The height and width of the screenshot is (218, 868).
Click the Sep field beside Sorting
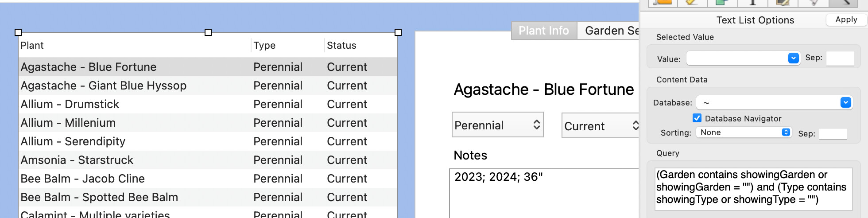tap(833, 133)
